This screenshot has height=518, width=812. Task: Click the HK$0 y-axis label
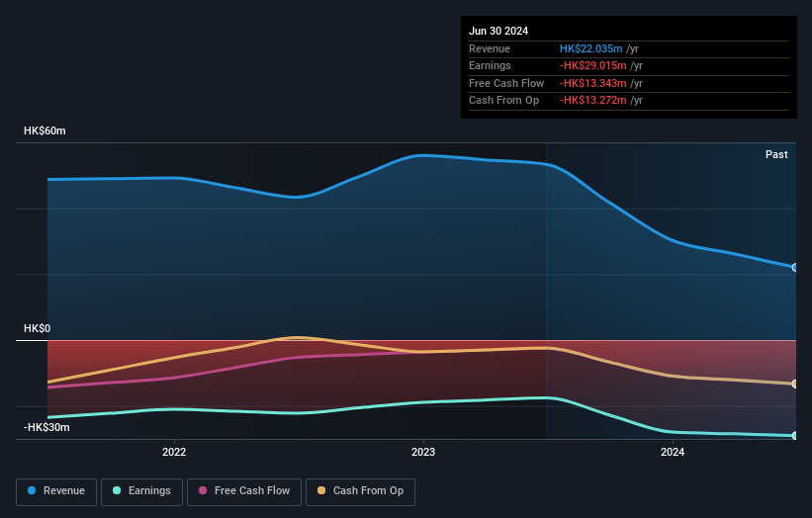tap(38, 328)
